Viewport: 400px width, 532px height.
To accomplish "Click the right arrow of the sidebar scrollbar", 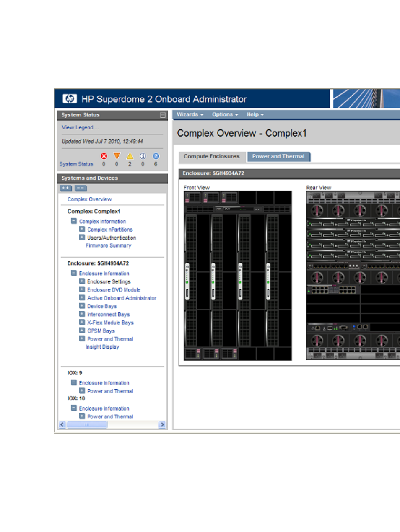I will 162,424.
